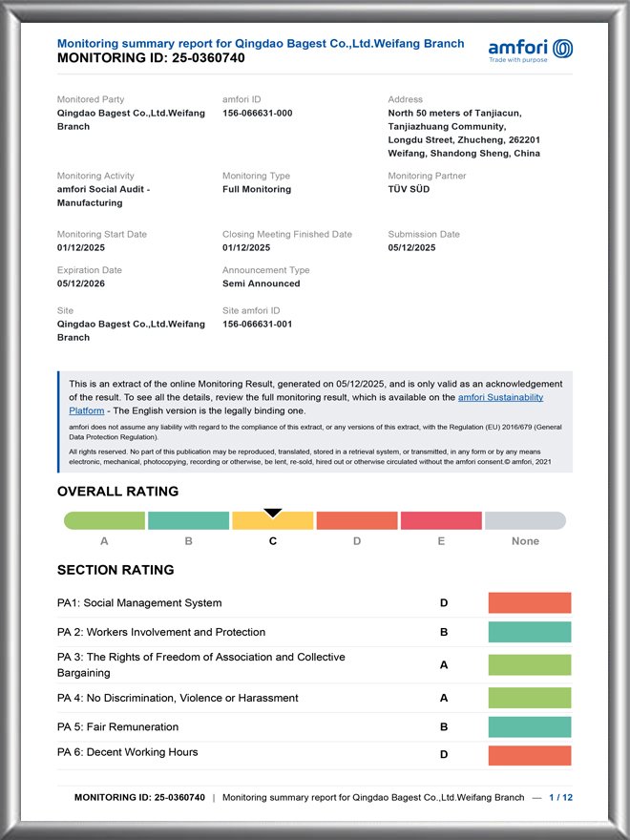Select the green A segment of the overall rating bar
Viewport: 630px width, 840px height.
[x=105, y=520]
